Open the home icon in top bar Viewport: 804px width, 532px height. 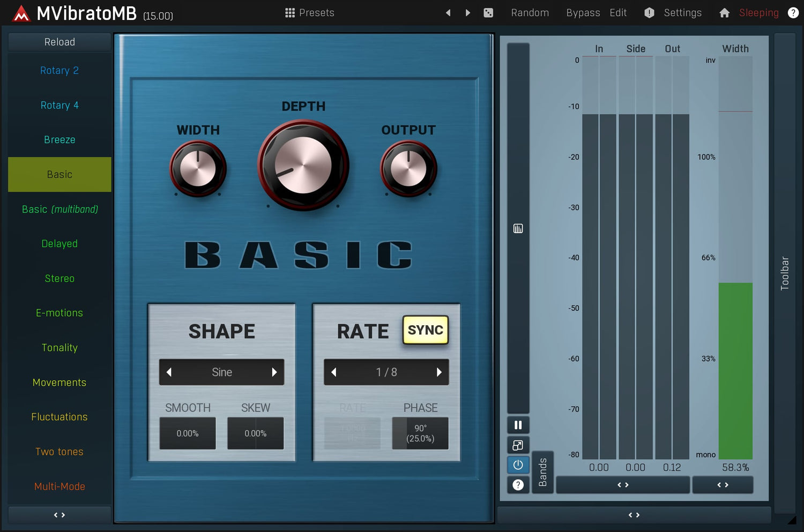[724, 13]
